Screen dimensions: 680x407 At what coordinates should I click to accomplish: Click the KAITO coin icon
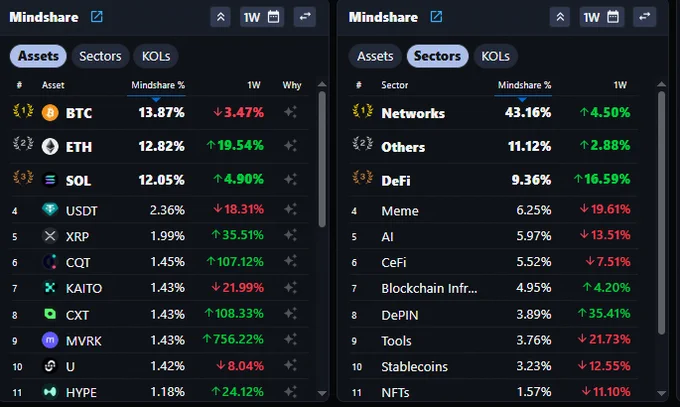(x=50, y=287)
